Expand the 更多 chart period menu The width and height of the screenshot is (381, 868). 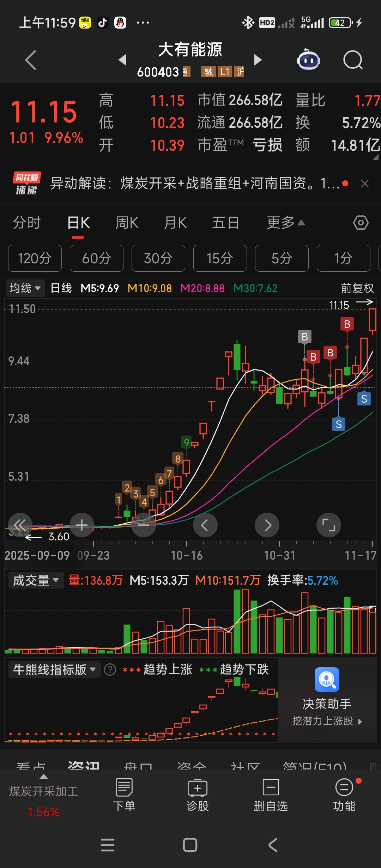point(285,223)
